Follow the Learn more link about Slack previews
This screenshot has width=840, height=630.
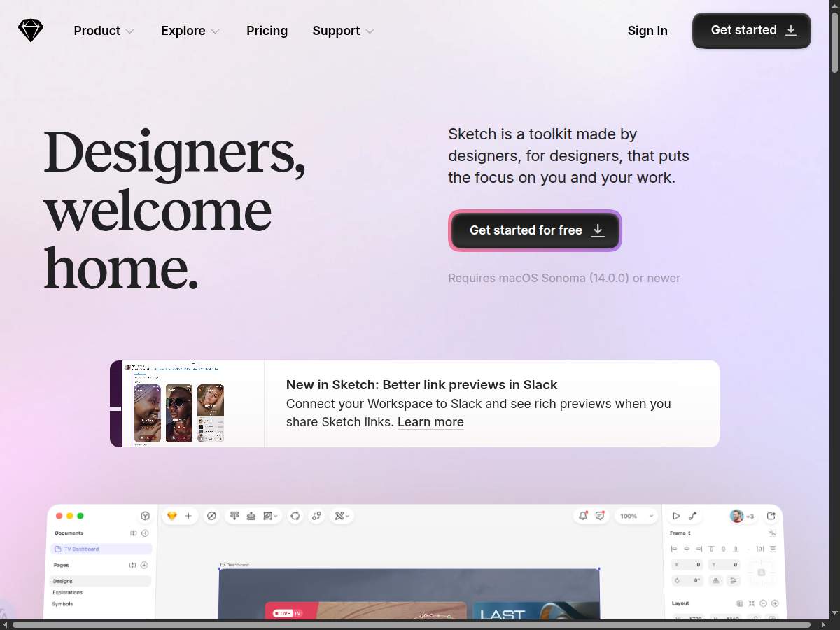(x=430, y=422)
